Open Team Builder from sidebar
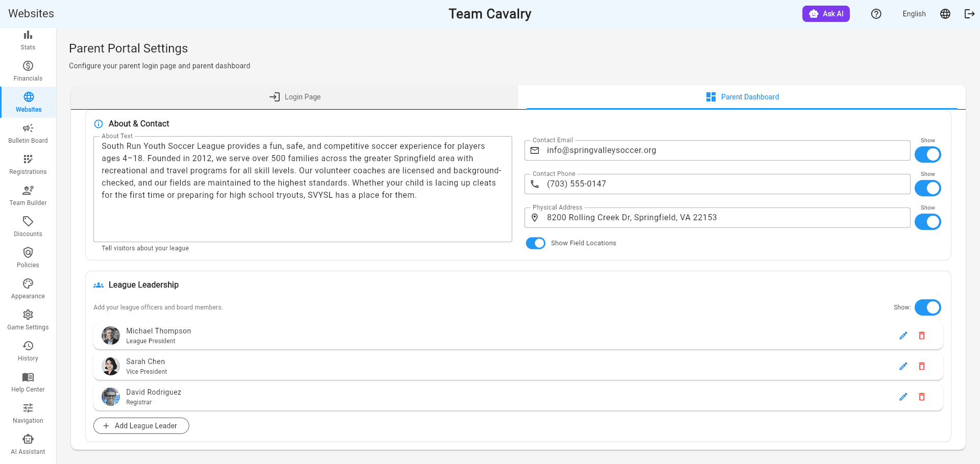Screen dimensions: 980x464 pos(28,196)
